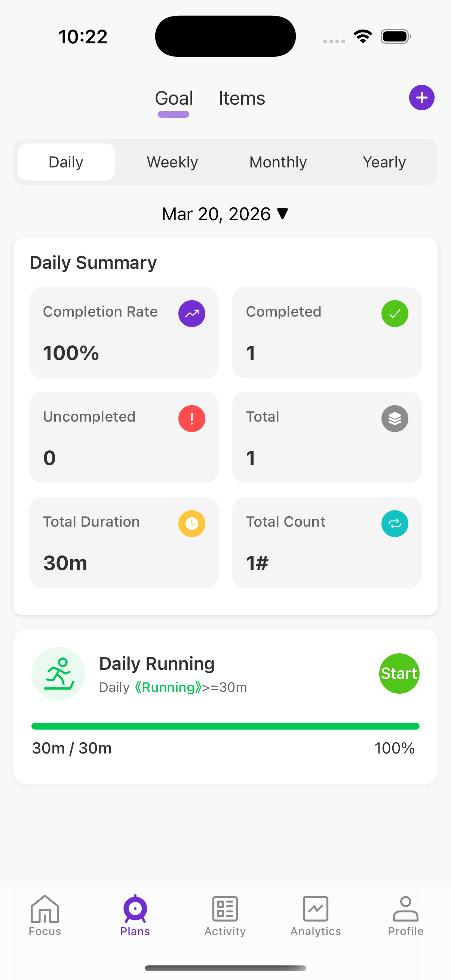Select the Daily period segment
Image resolution: width=451 pixels, height=980 pixels.
(x=66, y=162)
